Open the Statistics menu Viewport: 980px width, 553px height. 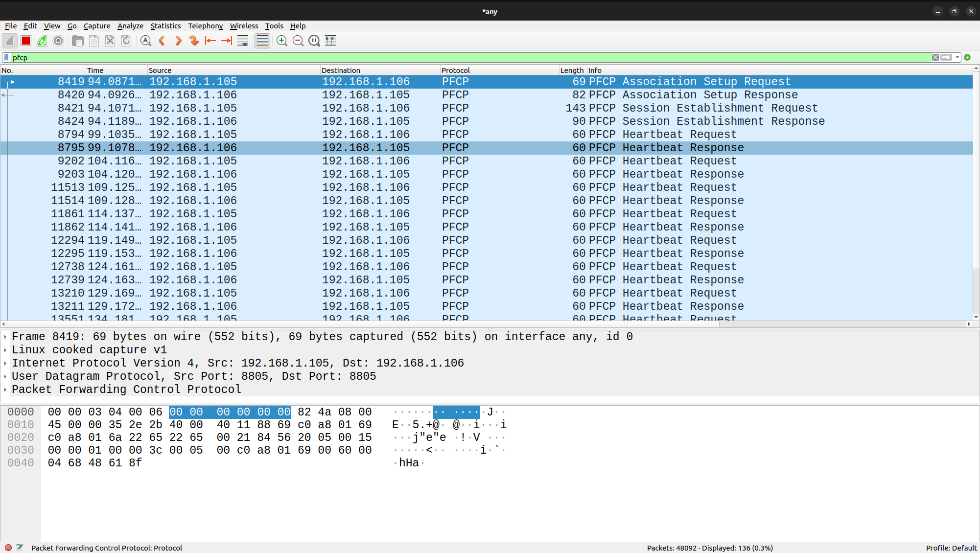[165, 26]
